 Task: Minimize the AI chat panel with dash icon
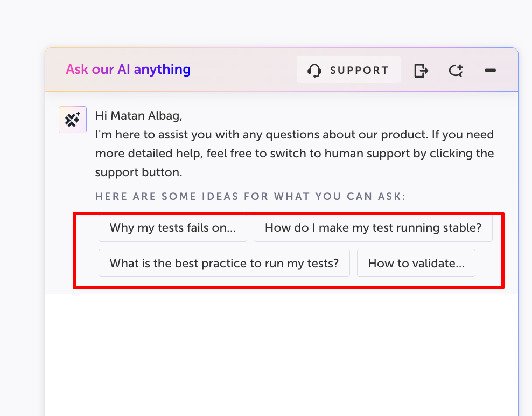pyautogui.click(x=490, y=70)
